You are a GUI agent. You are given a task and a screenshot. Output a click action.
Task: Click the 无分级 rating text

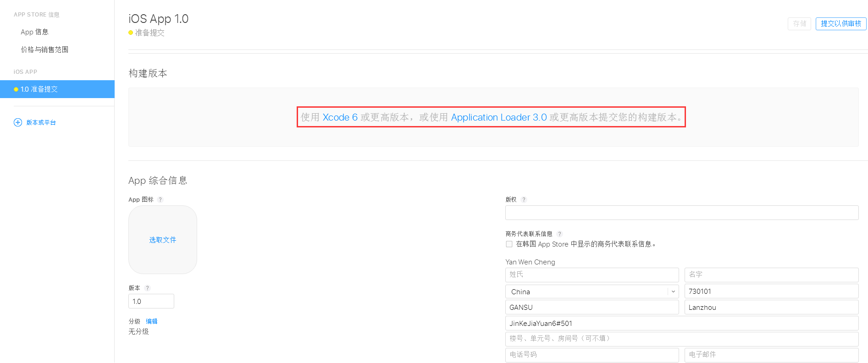click(x=138, y=331)
